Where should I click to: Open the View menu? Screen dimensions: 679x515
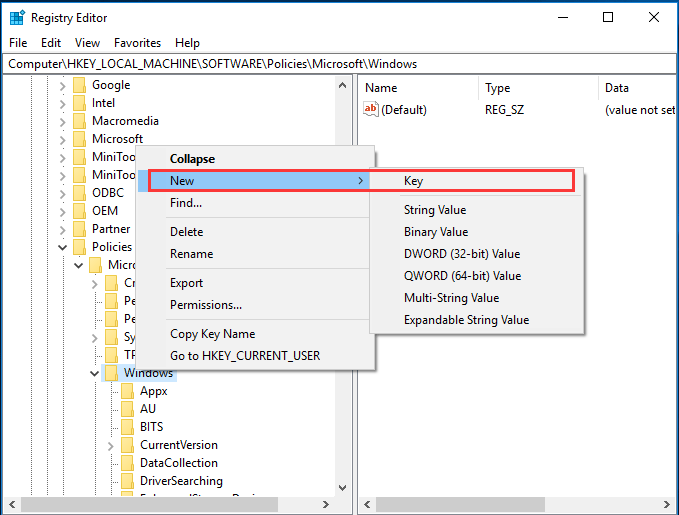tap(87, 43)
